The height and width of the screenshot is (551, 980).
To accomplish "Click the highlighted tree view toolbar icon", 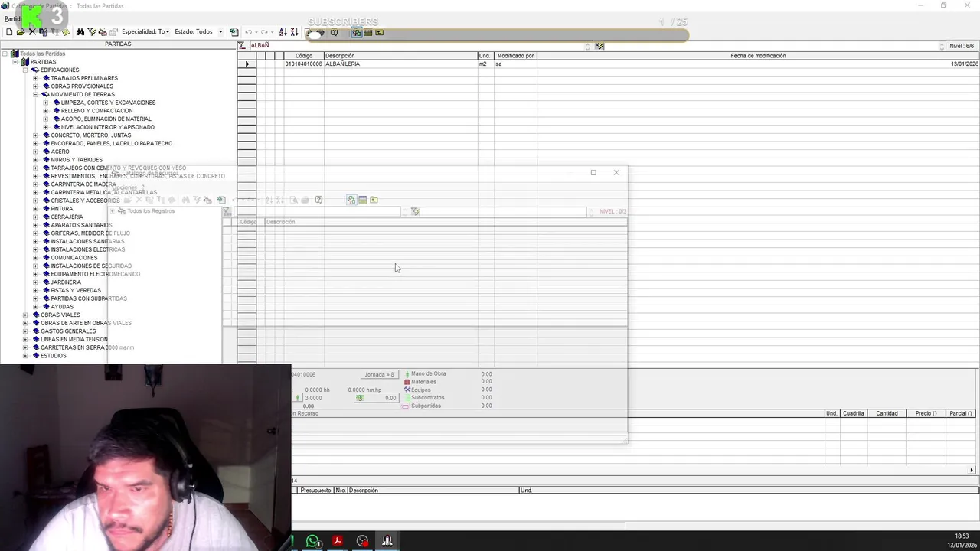I will point(357,32).
